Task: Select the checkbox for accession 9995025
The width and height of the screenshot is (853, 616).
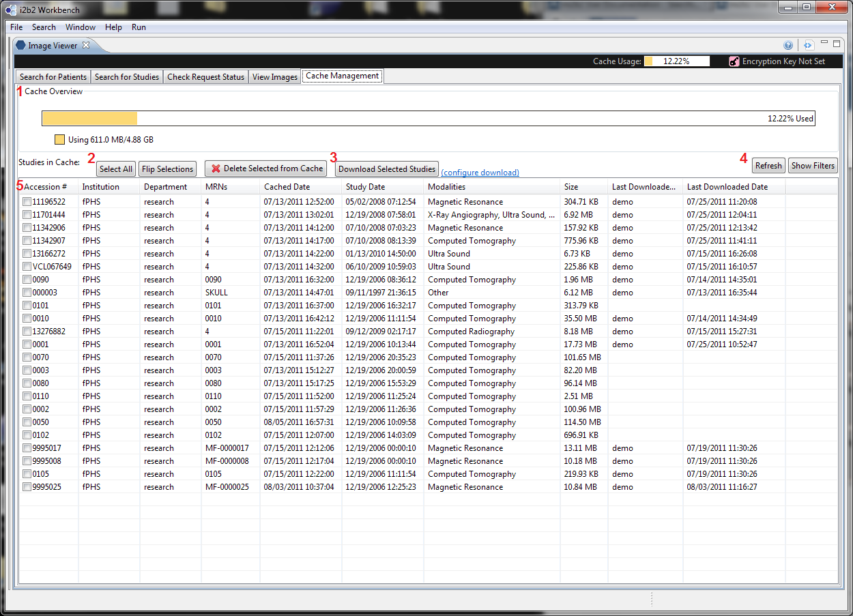Action: (x=27, y=487)
